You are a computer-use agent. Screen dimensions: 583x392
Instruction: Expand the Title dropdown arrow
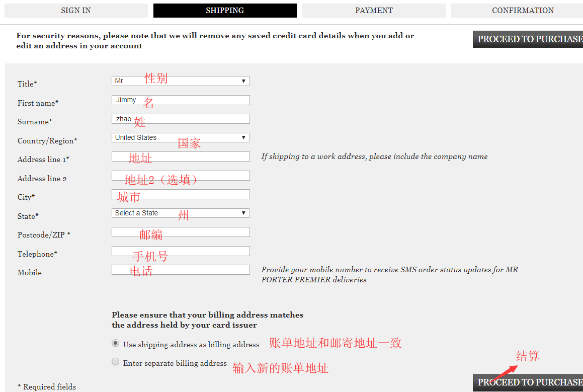(244, 81)
